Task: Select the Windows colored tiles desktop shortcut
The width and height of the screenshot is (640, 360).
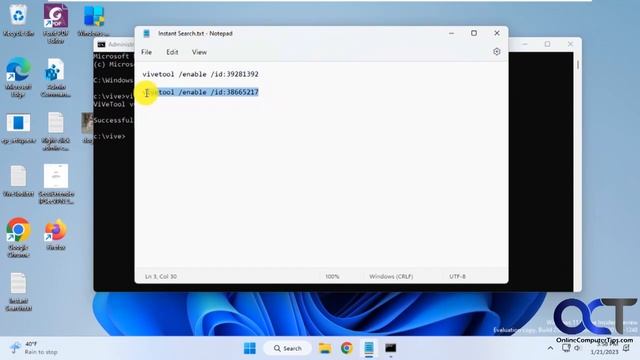Action: tap(93, 20)
